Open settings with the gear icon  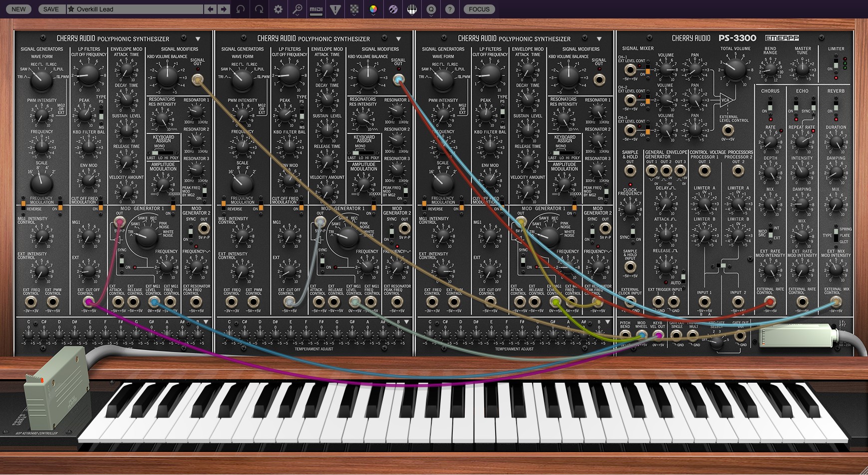278,9
